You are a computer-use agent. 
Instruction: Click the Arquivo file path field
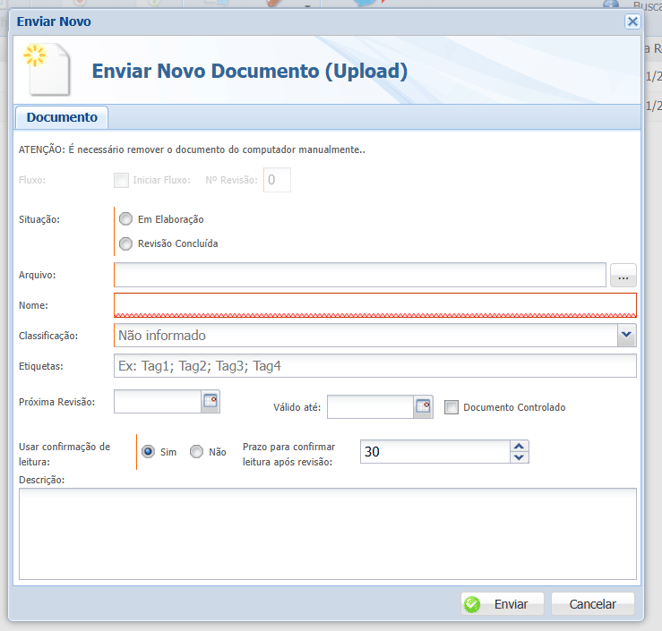[360, 275]
